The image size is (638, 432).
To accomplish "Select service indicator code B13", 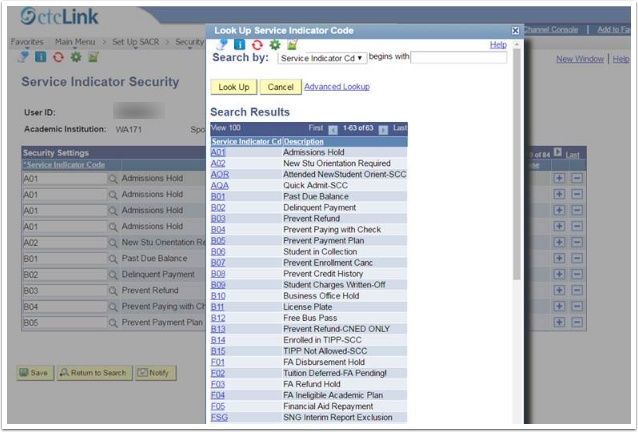I will coord(218,329).
